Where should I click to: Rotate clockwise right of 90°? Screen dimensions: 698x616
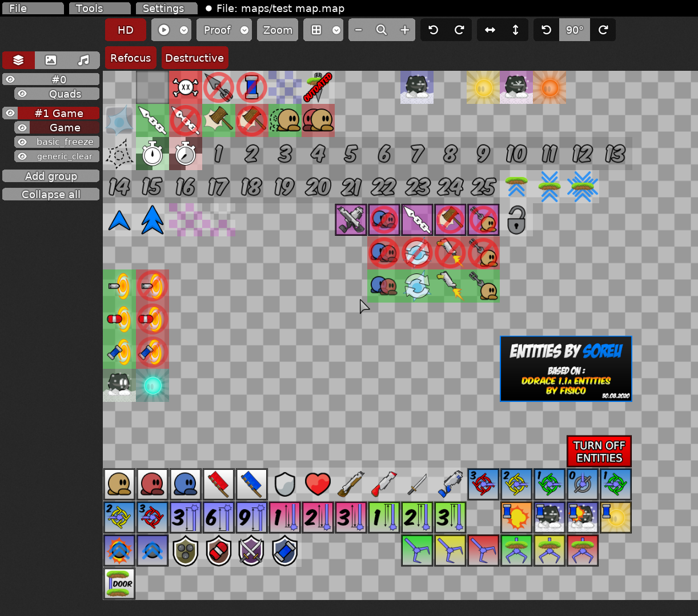603,30
